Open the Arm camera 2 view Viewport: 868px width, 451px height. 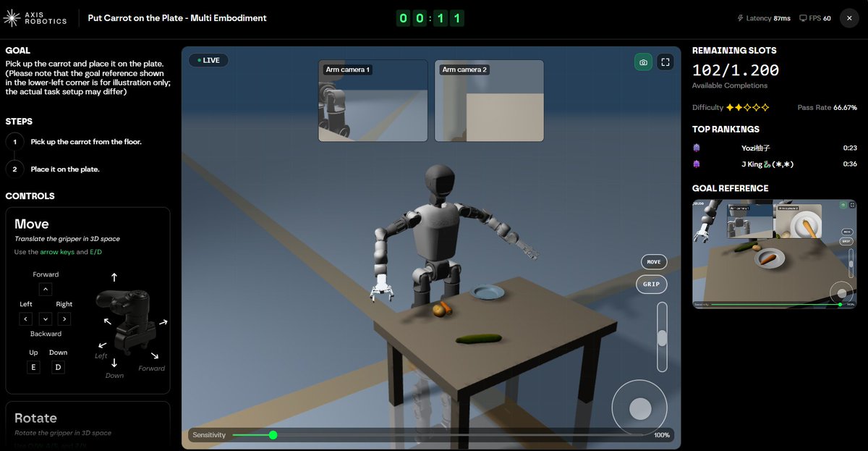489,101
